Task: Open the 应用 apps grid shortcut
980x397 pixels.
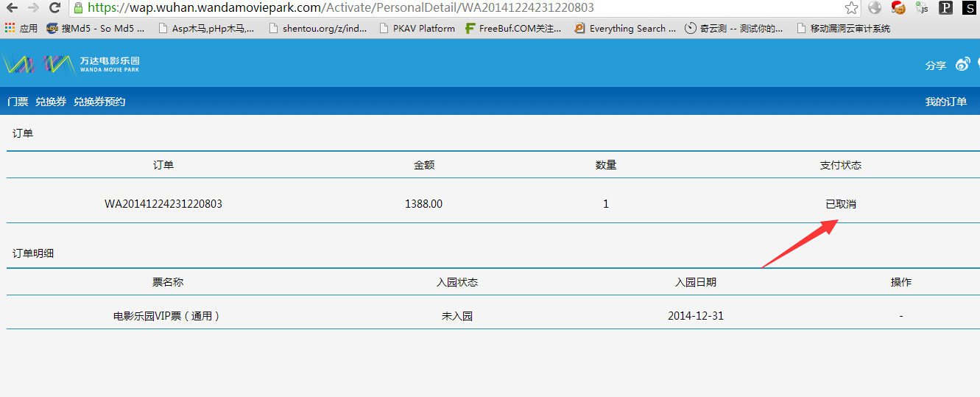Action: click(x=21, y=29)
